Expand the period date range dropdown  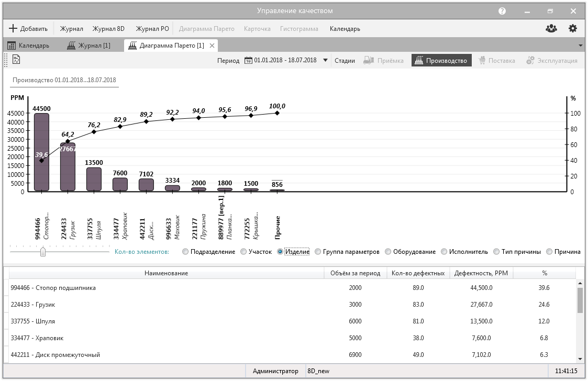coord(325,61)
